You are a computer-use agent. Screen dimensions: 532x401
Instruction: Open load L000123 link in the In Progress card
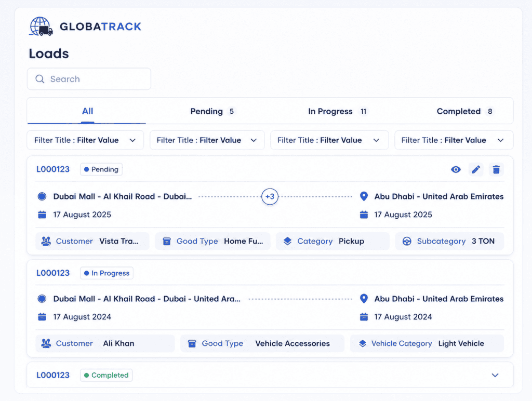tap(53, 273)
